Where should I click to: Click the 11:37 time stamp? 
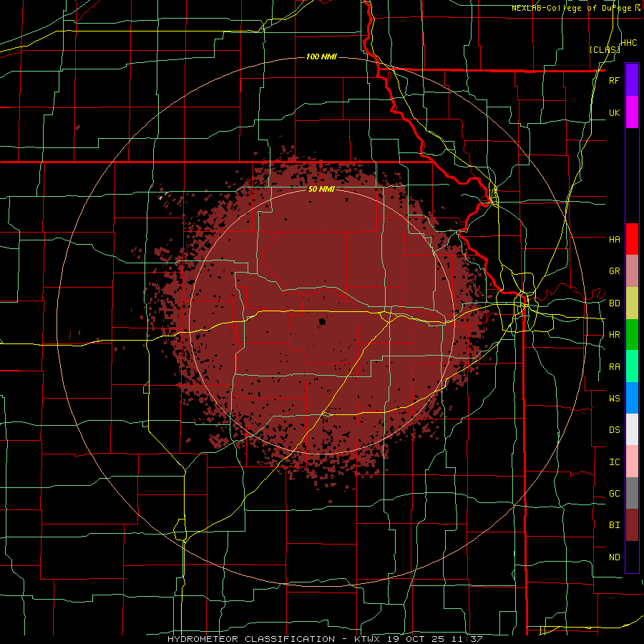(x=467, y=639)
